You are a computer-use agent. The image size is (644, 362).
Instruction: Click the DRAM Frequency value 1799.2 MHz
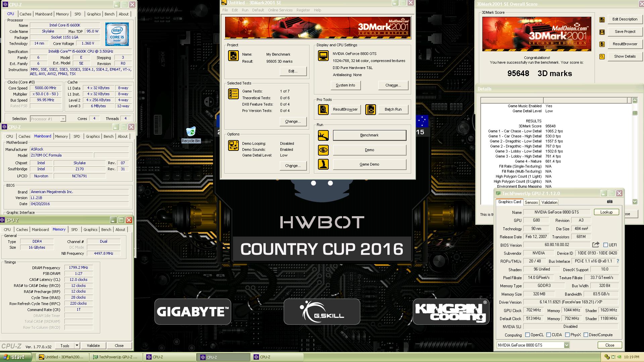point(78,268)
